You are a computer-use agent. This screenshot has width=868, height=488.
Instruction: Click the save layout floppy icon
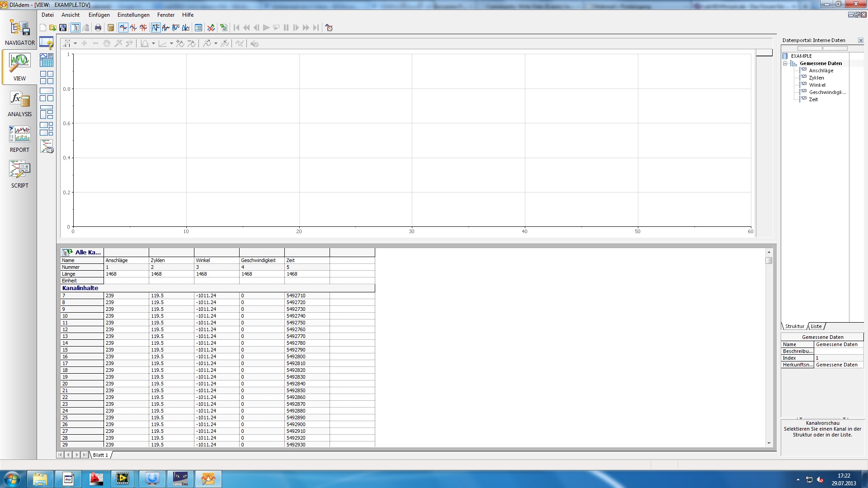pyautogui.click(x=63, y=28)
